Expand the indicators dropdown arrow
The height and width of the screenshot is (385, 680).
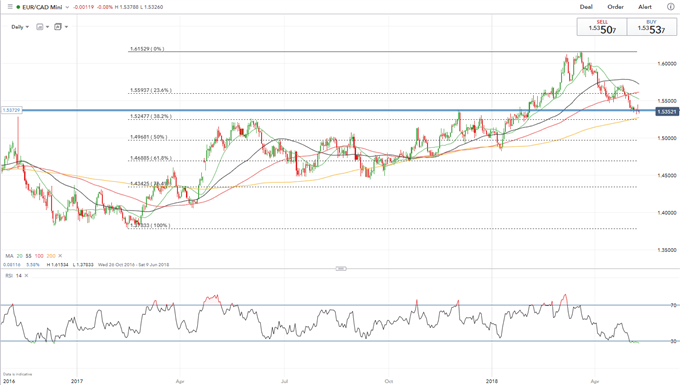pos(66,27)
